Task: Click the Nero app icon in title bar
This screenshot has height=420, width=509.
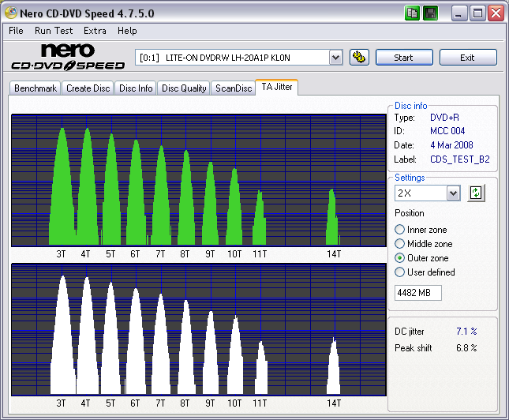Action: tap(11, 13)
